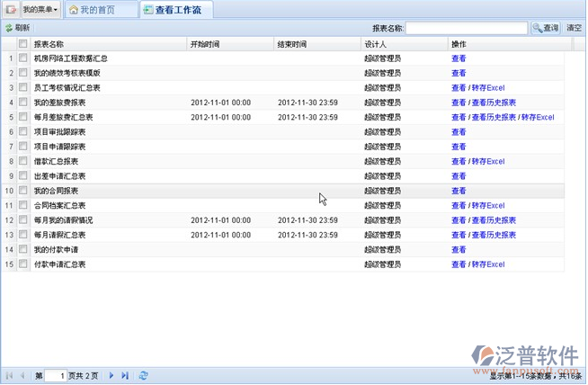The height and width of the screenshot is (385, 588).
Task: Click 清空 to clear the search
Action: (x=574, y=28)
